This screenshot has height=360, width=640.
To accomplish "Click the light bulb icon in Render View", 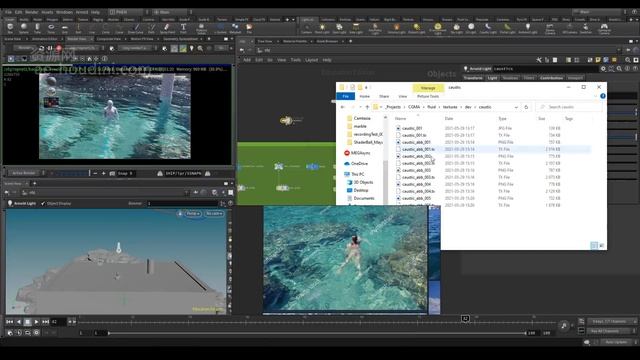I will (x=191, y=48).
